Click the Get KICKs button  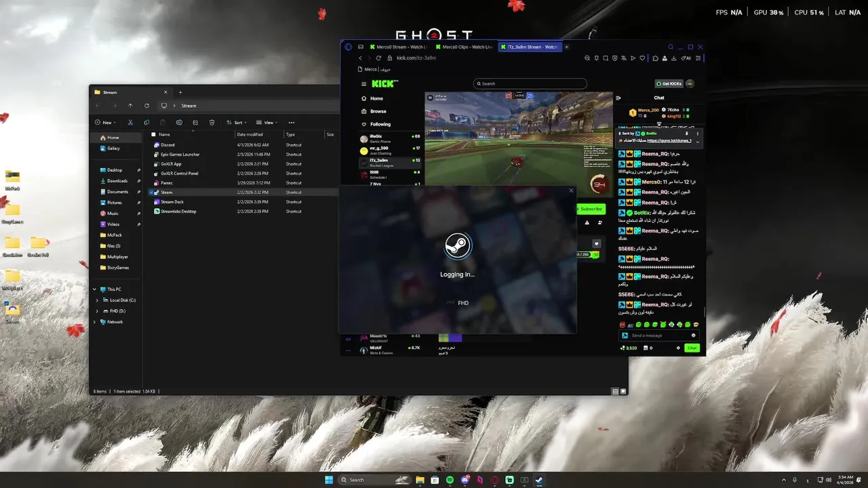point(669,84)
